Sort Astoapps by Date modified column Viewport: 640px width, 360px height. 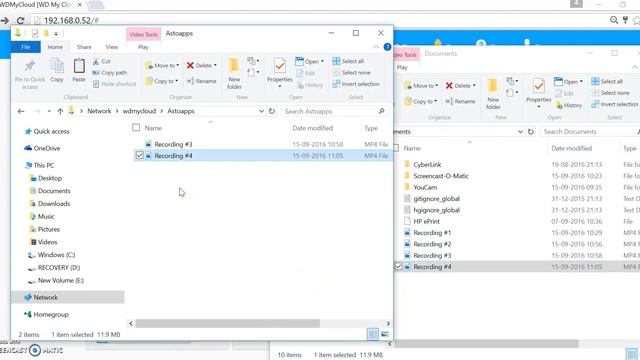click(312, 128)
